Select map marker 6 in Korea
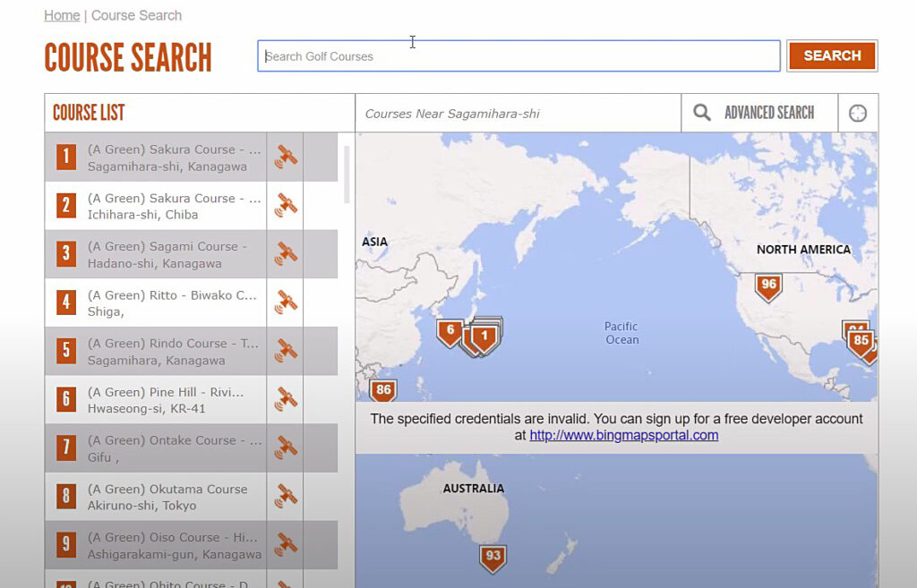The height and width of the screenshot is (588, 917). pyautogui.click(x=450, y=333)
